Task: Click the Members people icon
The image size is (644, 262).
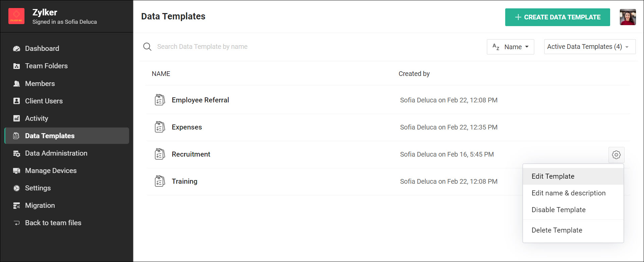Action: click(16, 84)
